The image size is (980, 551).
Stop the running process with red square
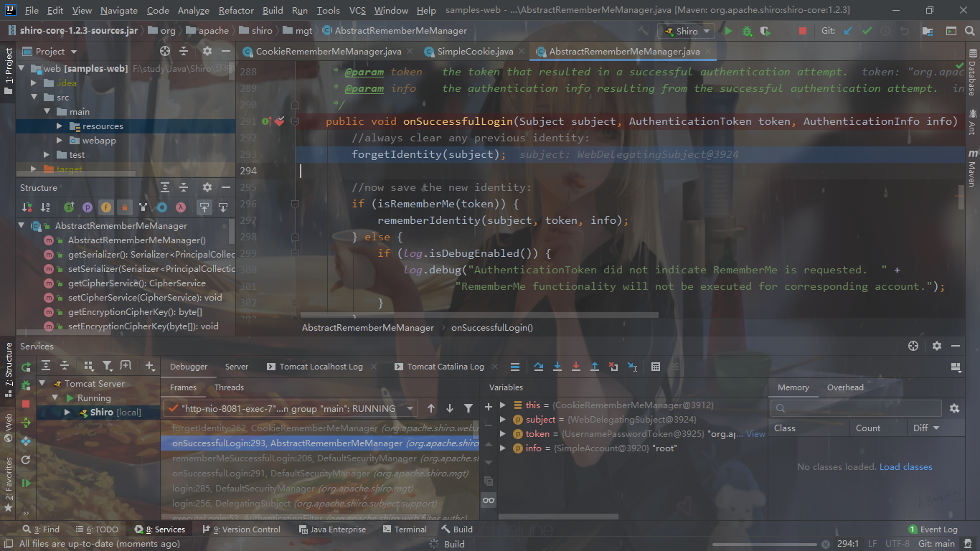[x=803, y=32]
